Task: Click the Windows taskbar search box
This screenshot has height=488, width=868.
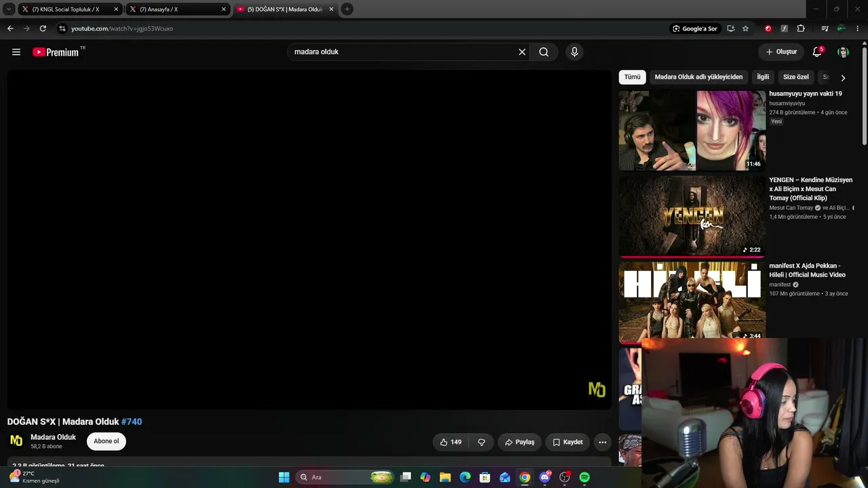Action: 346,477
